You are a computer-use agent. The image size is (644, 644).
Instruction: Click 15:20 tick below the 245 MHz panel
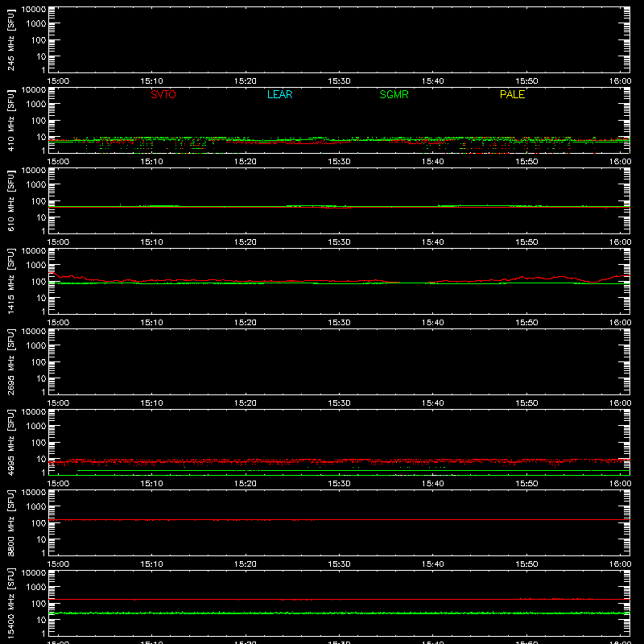[x=246, y=81]
